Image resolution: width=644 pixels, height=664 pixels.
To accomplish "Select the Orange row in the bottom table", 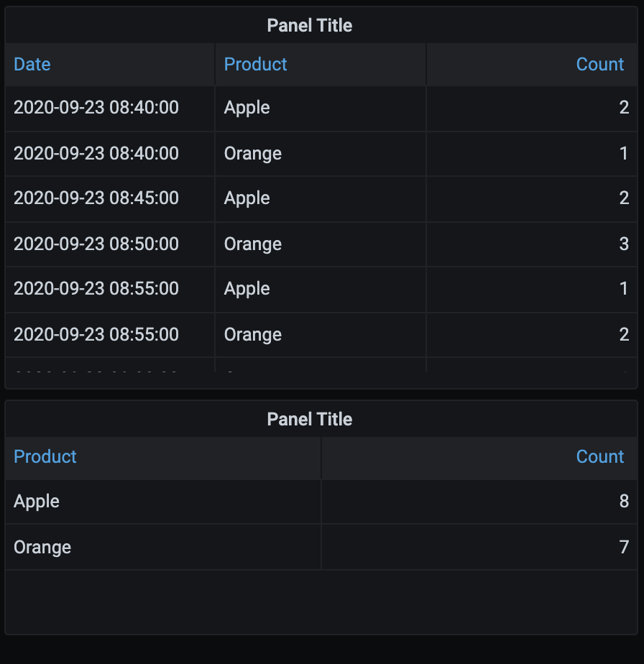I will tap(42, 548).
